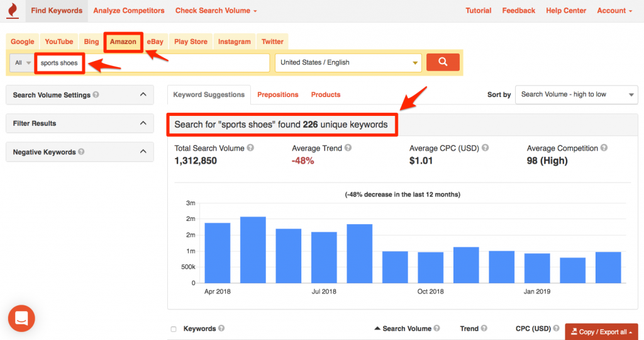
Task: Switch to the Play Store tab
Action: [191, 42]
